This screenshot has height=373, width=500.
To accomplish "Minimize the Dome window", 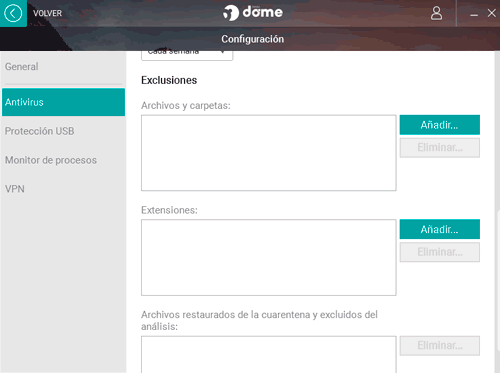I will [x=474, y=15].
